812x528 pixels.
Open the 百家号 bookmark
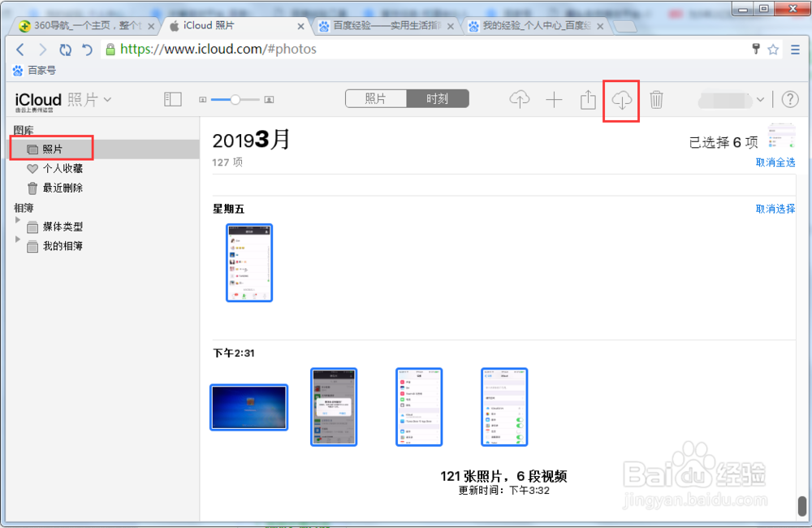click(x=34, y=71)
